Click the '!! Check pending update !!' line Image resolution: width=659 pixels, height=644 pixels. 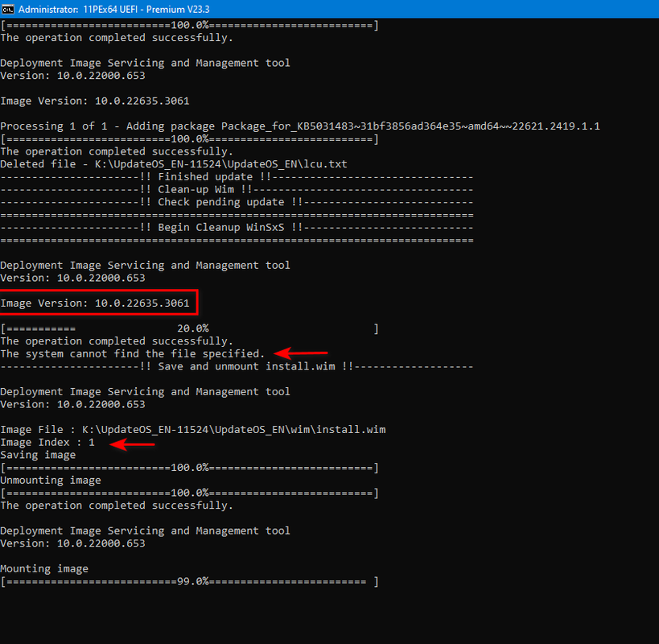(237, 202)
